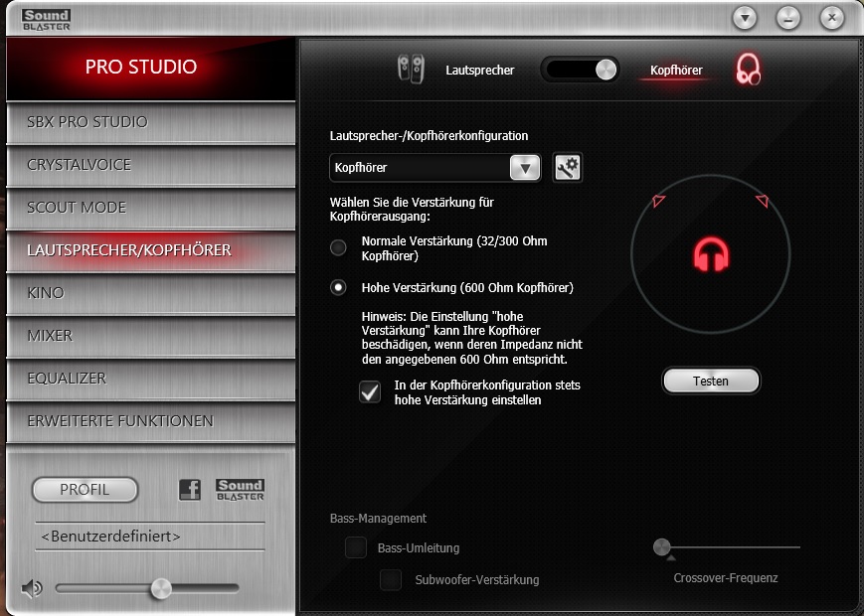The image size is (864, 616).
Task: Click the red headphones icon at top
Action: point(748,70)
